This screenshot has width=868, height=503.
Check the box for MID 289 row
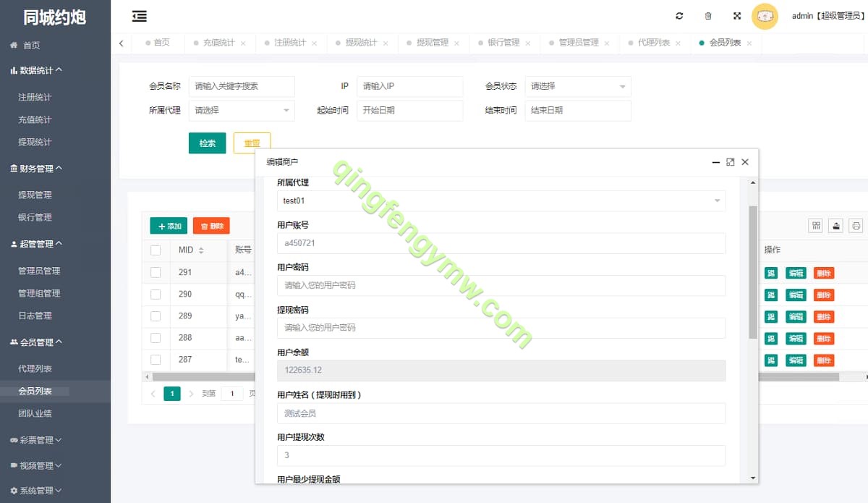point(156,316)
